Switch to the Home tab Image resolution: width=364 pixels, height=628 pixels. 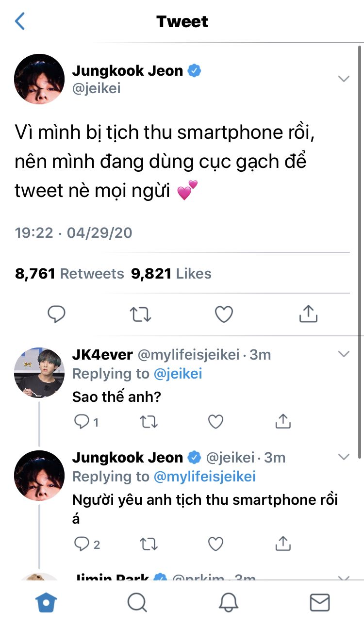[x=46, y=603]
